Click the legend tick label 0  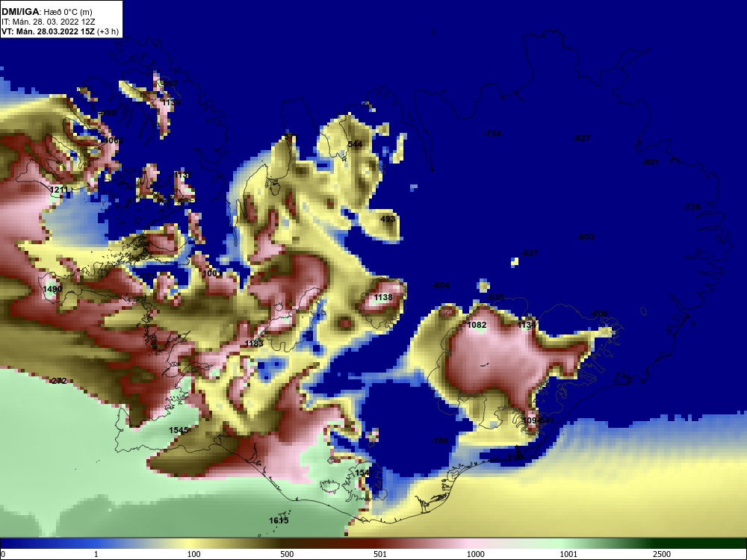3,554
